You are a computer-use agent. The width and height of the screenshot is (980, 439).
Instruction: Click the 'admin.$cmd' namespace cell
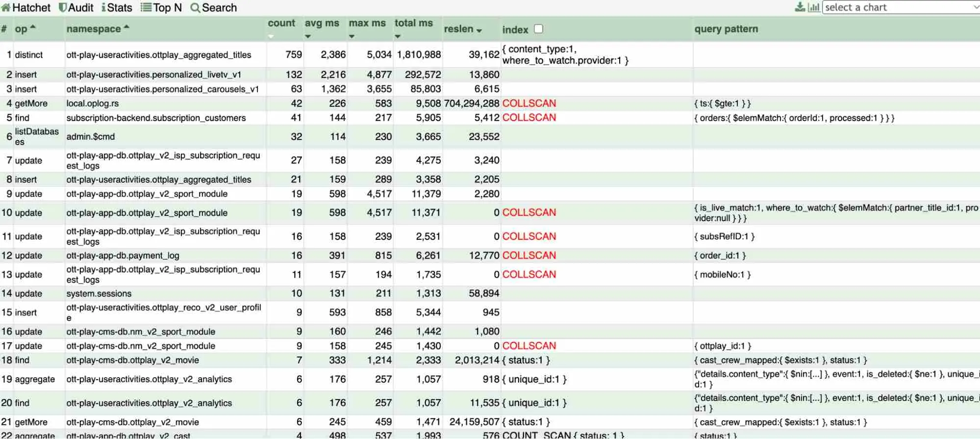[91, 136]
